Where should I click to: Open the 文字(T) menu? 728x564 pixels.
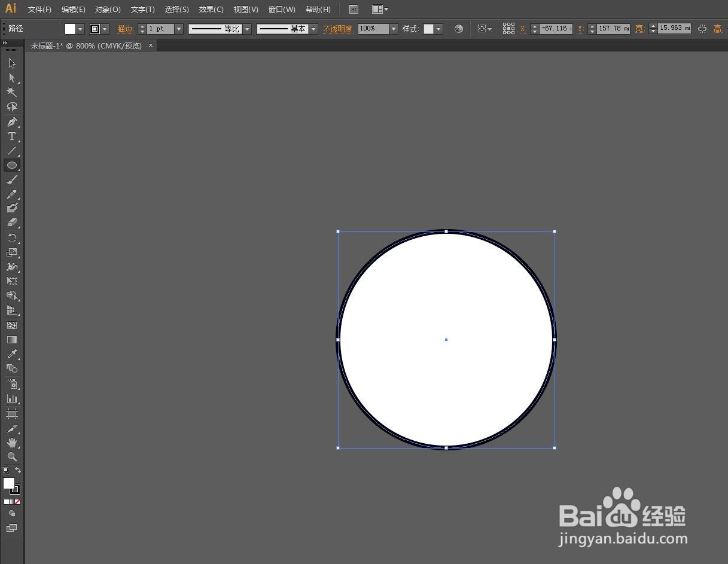click(x=142, y=10)
